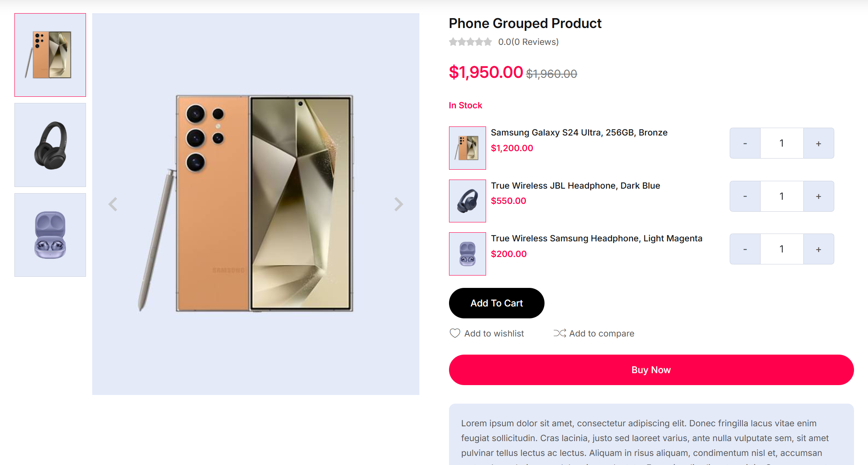
Task: Decrease Samsung Headphone Light Magenta quantity
Action: (745, 249)
